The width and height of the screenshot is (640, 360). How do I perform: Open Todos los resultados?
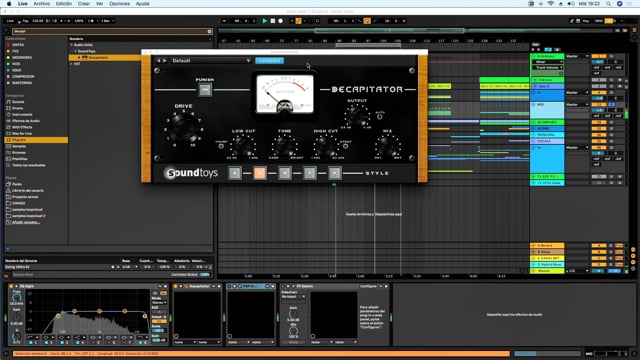29,165
